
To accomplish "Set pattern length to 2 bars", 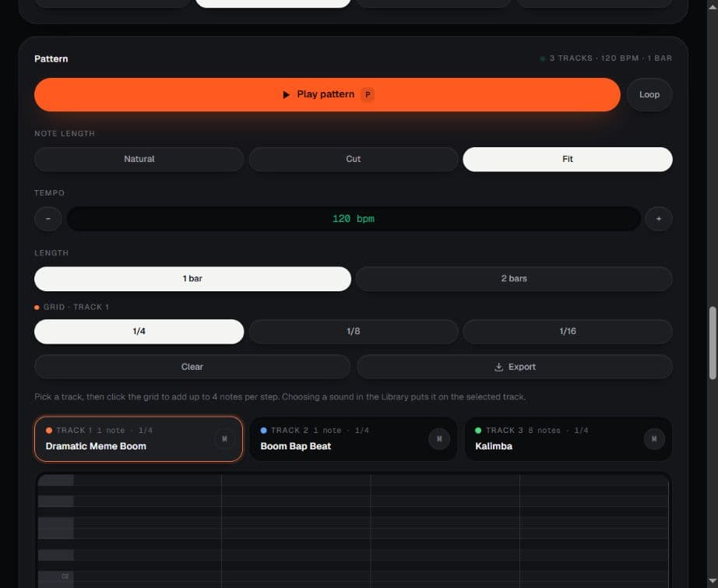I will click(x=514, y=279).
